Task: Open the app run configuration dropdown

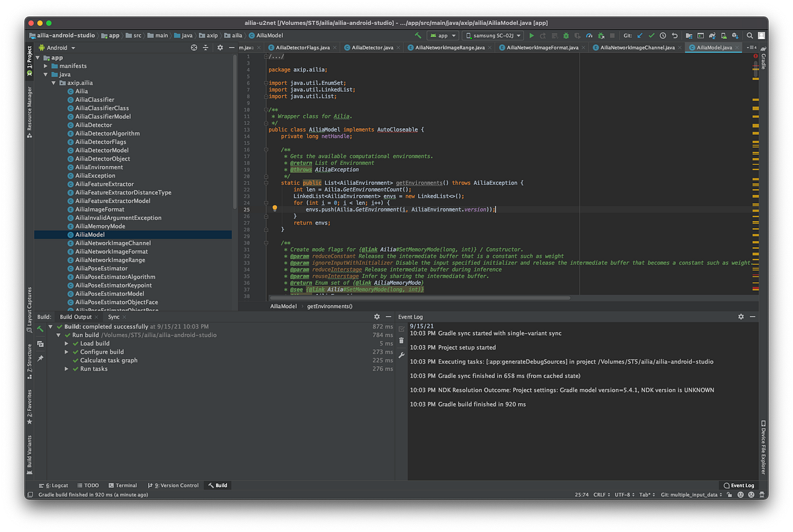Action: (443, 35)
